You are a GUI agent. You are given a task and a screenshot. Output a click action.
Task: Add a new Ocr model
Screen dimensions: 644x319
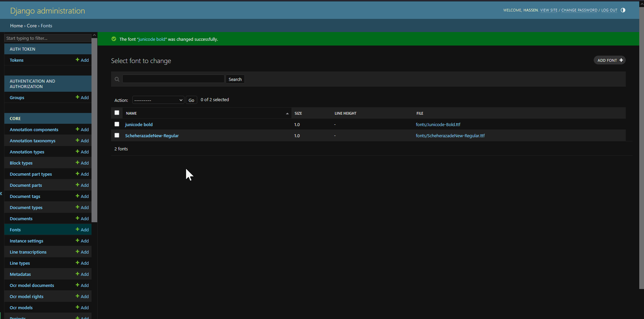pos(82,308)
